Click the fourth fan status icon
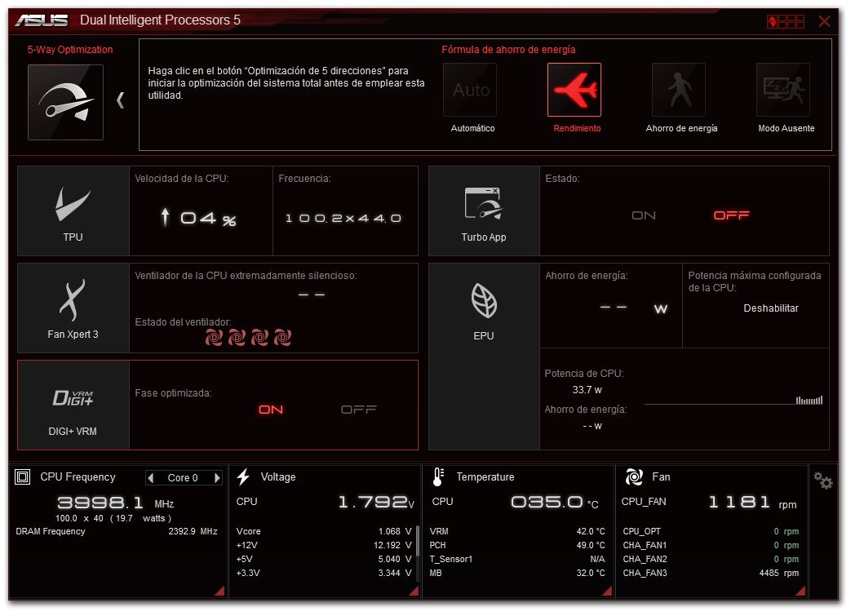This screenshot has height=616, width=851. click(x=282, y=338)
